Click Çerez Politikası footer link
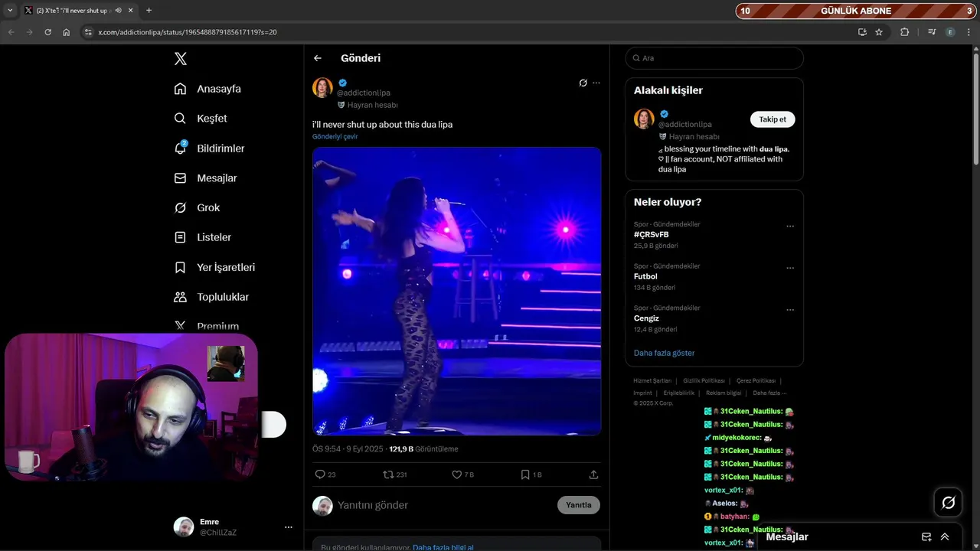 (756, 380)
